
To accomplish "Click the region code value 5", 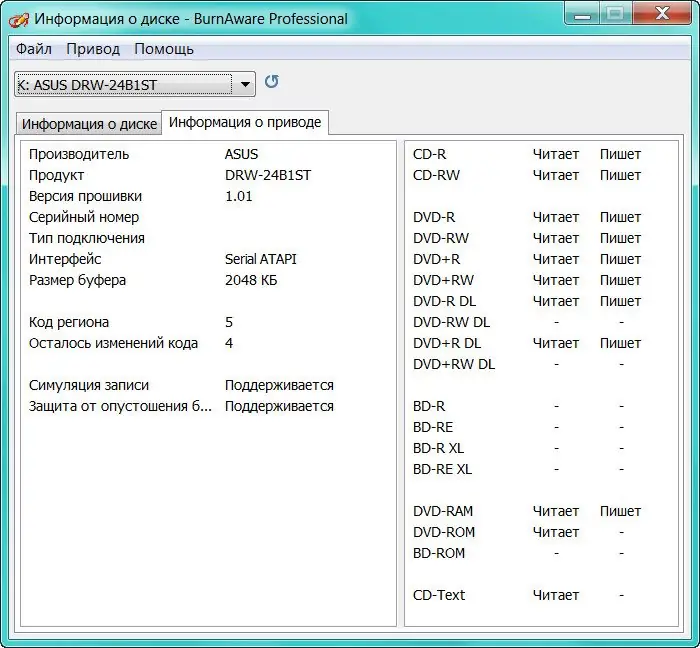I will pos(229,322).
